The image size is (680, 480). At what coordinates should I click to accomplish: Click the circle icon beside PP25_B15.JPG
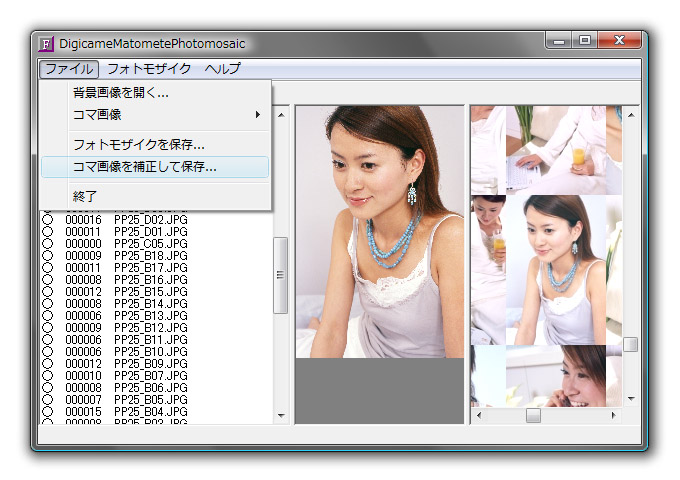[48, 291]
